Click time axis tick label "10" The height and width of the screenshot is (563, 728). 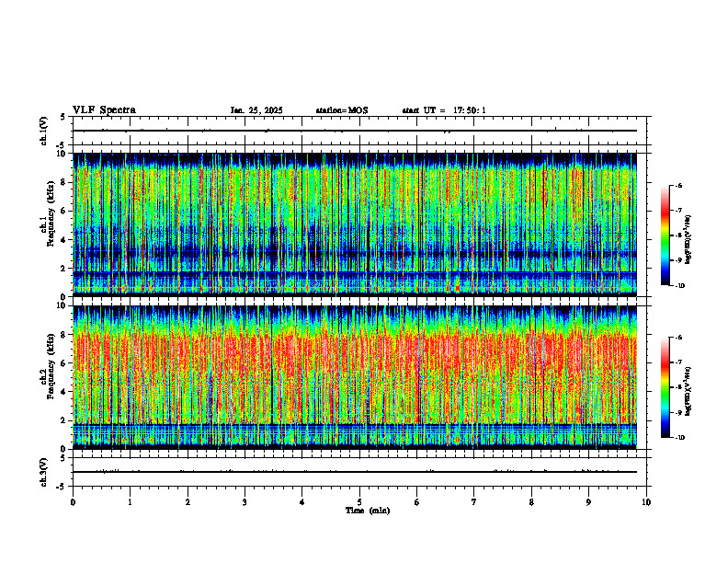point(646,502)
